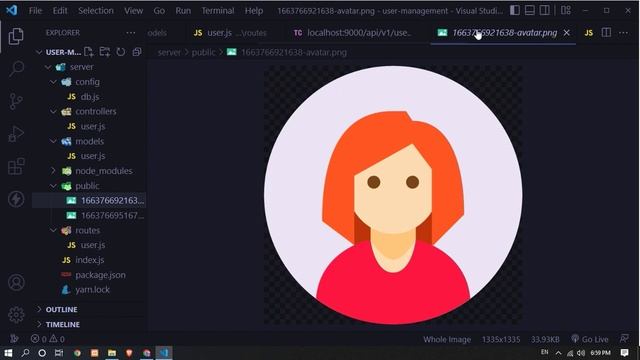The width and height of the screenshot is (640, 360).
Task: Toggle the primary side bar layout icon
Action: 515,10
